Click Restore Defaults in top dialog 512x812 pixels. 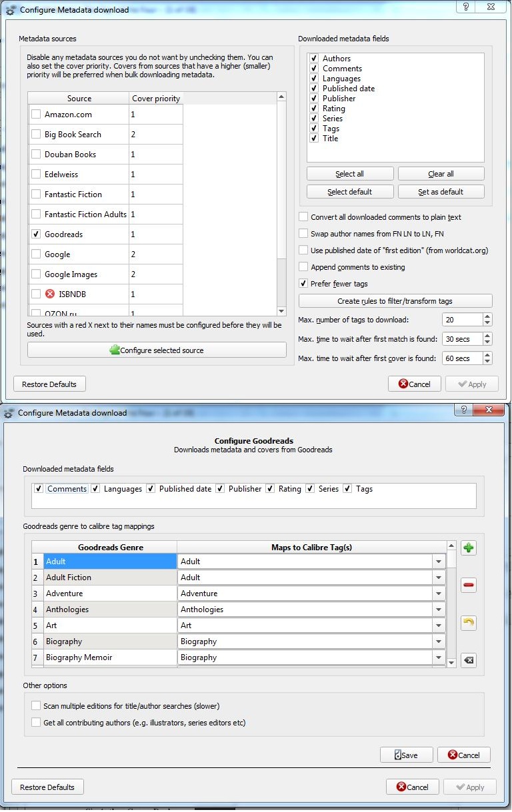click(49, 384)
